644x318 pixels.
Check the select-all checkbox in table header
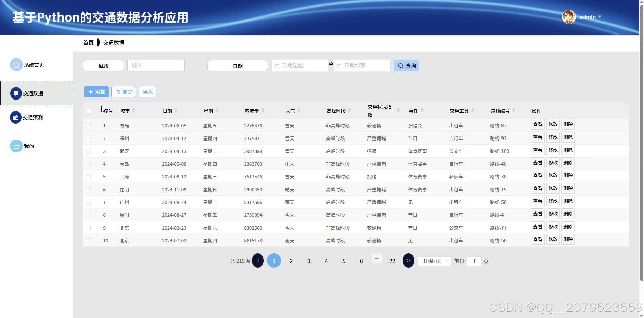click(x=88, y=111)
